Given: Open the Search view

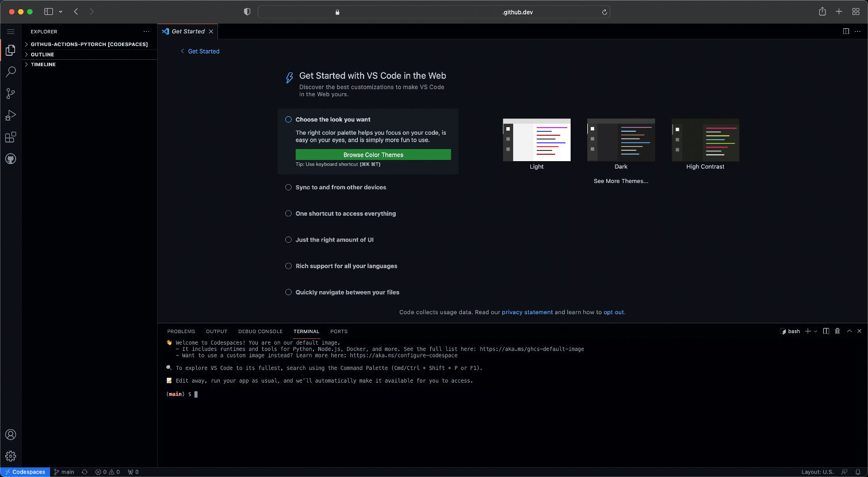Looking at the screenshot, I should (x=10, y=72).
